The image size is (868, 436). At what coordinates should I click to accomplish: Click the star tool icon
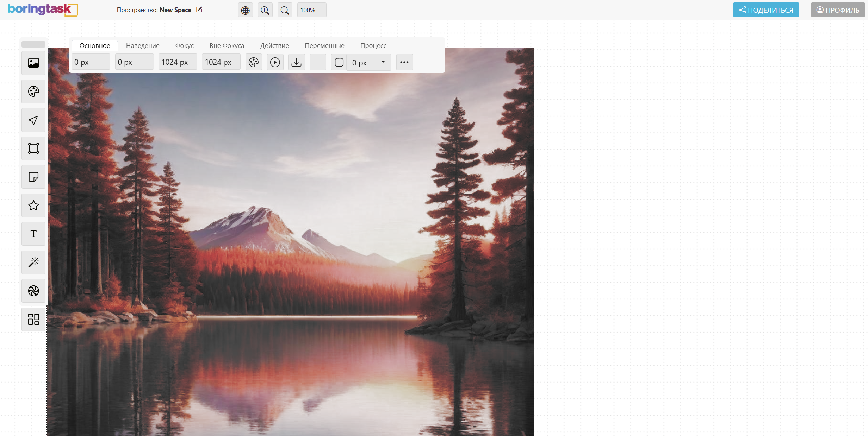(33, 206)
